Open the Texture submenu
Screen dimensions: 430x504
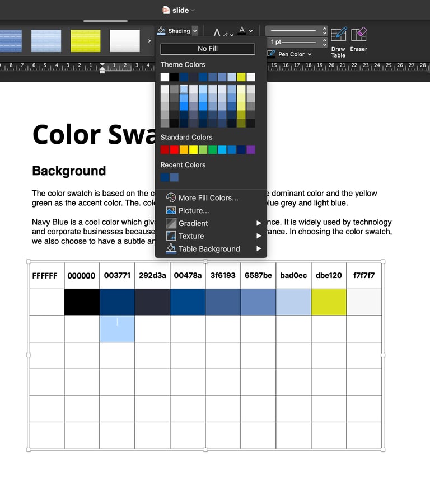click(x=211, y=236)
